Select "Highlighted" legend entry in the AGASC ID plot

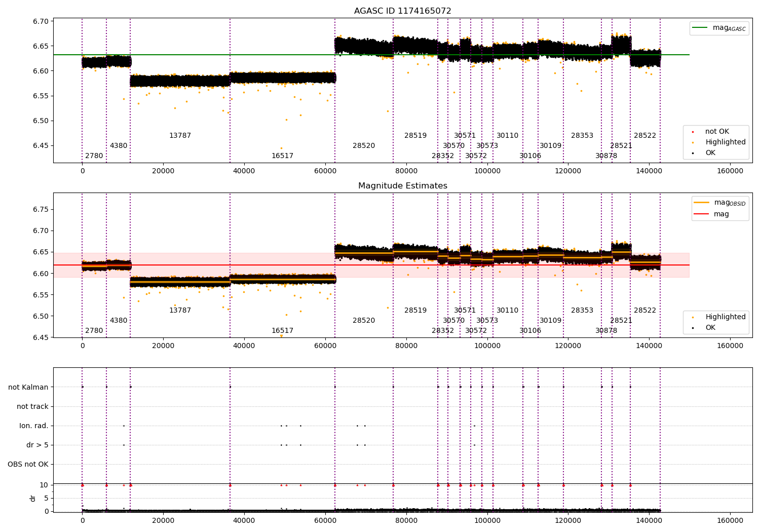point(719,142)
